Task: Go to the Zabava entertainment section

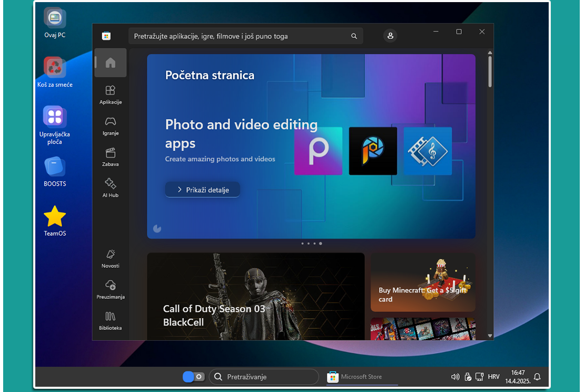Action: click(x=111, y=156)
